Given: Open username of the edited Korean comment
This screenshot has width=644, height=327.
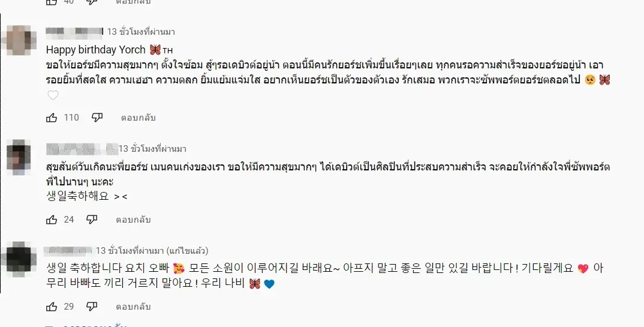Looking at the screenshot, I should pyautogui.click(x=69, y=250).
